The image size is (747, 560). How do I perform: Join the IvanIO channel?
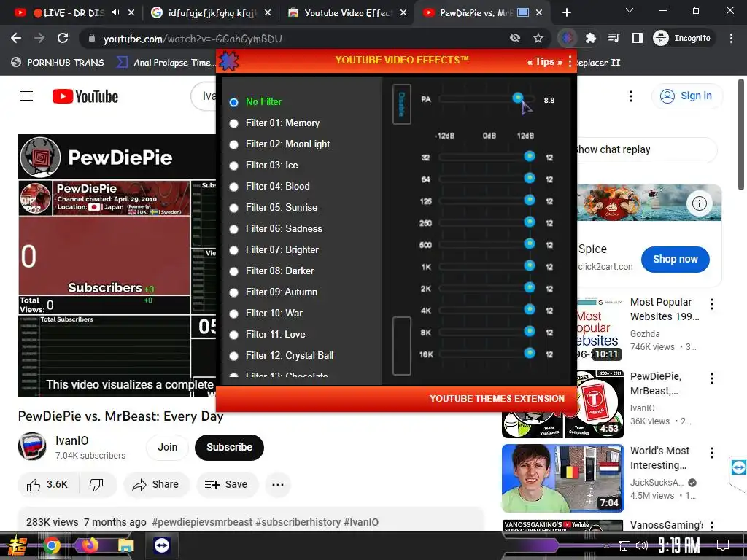click(167, 448)
